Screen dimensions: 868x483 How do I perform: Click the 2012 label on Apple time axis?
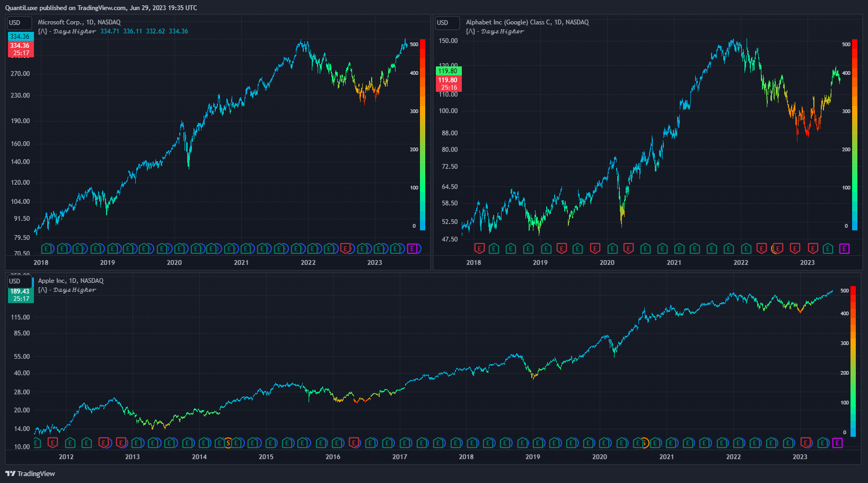pyautogui.click(x=66, y=456)
